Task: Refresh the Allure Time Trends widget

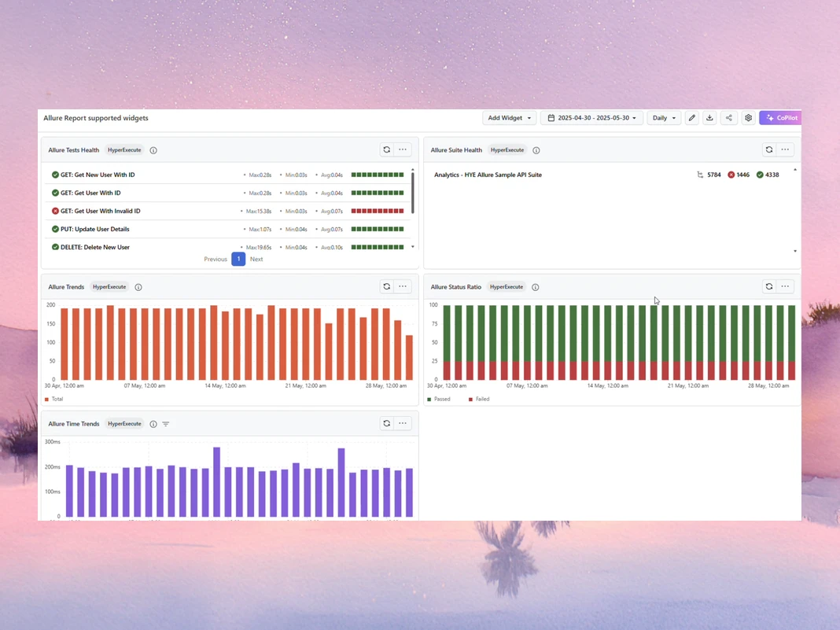Action: coord(387,423)
